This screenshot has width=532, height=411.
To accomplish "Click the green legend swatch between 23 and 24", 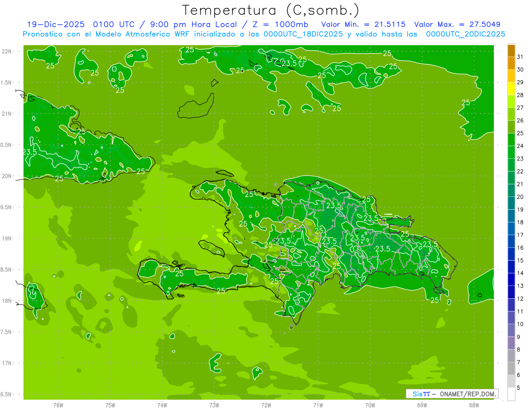I will point(511,152).
